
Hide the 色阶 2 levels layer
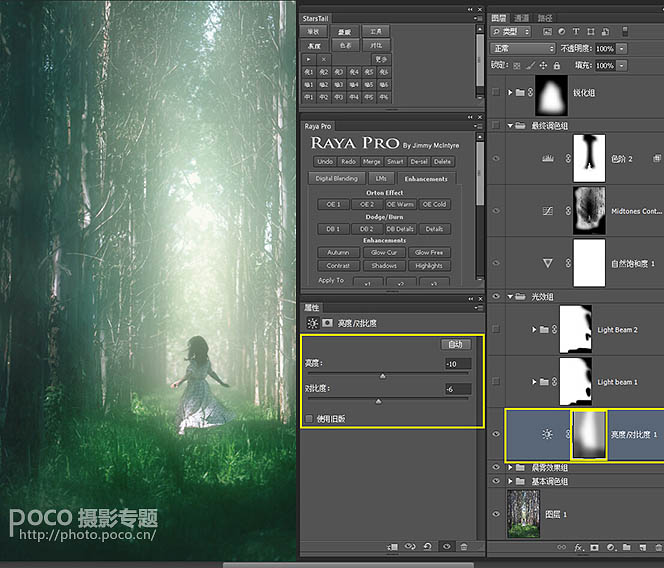(x=496, y=158)
